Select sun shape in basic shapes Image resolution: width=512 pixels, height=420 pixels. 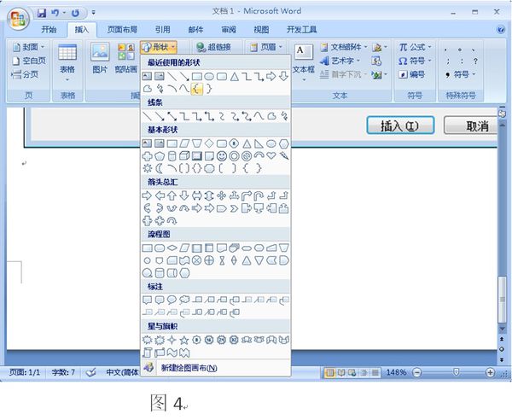click(148, 168)
